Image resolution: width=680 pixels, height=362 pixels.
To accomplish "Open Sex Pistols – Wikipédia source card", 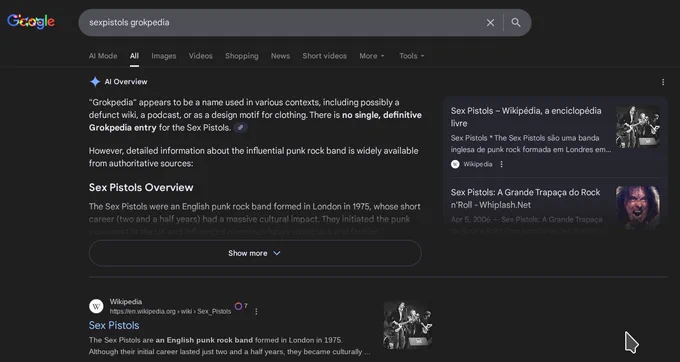I will [x=526, y=117].
